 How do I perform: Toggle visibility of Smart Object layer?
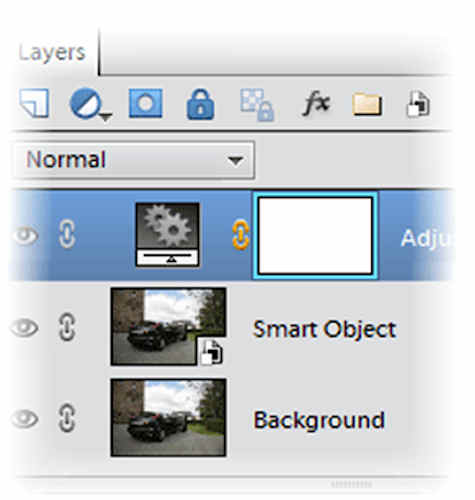tap(25, 327)
